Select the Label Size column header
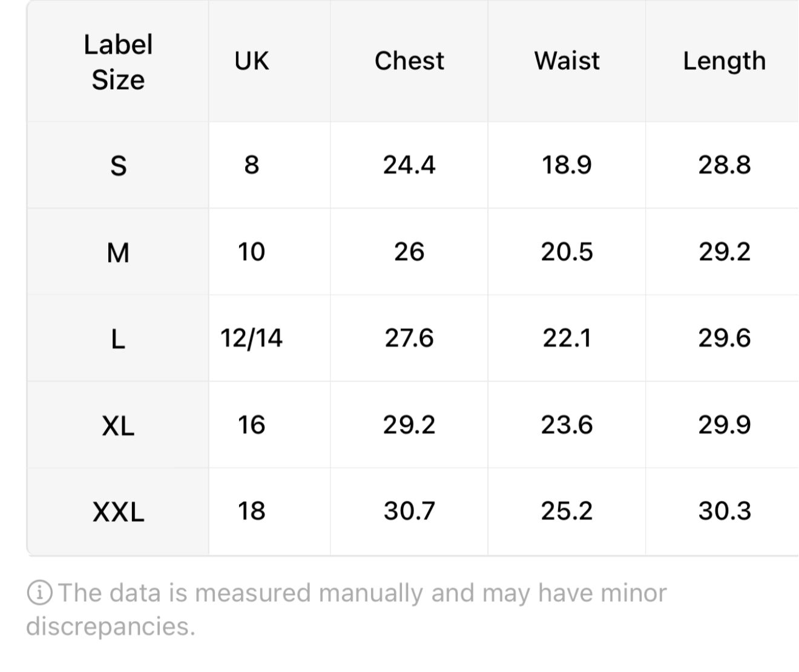Image resolution: width=799 pixels, height=672 pixels. [x=118, y=62]
